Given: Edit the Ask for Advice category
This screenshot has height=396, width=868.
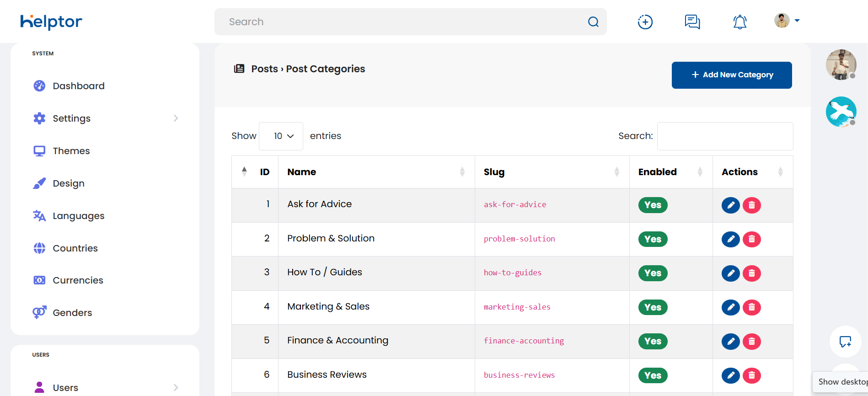Looking at the screenshot, I should (731, 205).
